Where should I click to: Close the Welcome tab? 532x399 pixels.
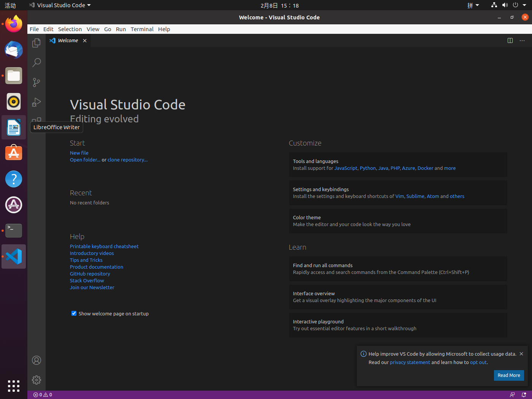coord(85,41)
